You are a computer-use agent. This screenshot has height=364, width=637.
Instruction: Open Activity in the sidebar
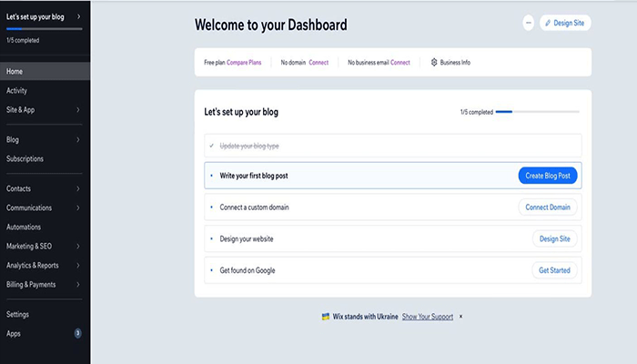(16, 91)
